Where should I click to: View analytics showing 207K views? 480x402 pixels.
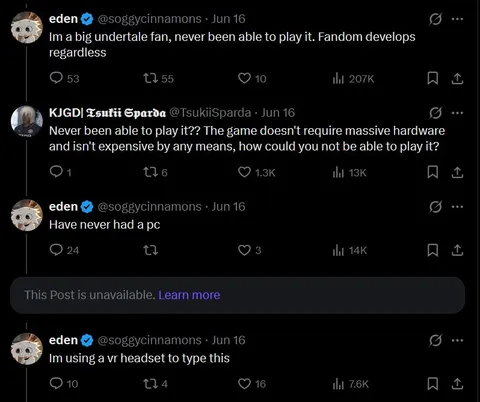(353, 79)
